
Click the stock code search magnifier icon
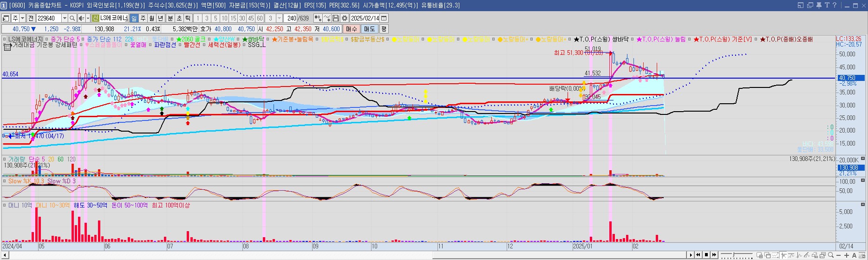pyautogui.click(x=72, y=18)
